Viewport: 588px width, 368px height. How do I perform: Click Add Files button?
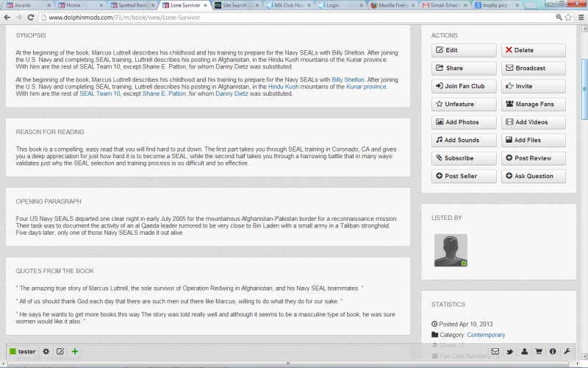coord(534,141)
